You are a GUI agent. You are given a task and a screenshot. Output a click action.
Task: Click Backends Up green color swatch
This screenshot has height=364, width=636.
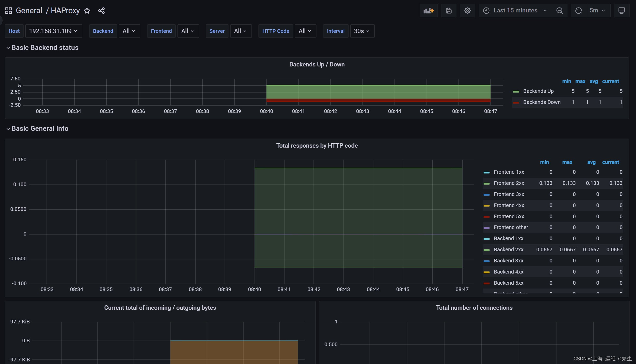pos(516,92)
